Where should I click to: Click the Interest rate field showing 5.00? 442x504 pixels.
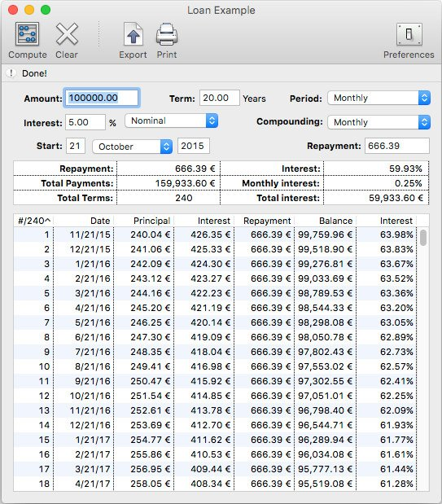85,122
